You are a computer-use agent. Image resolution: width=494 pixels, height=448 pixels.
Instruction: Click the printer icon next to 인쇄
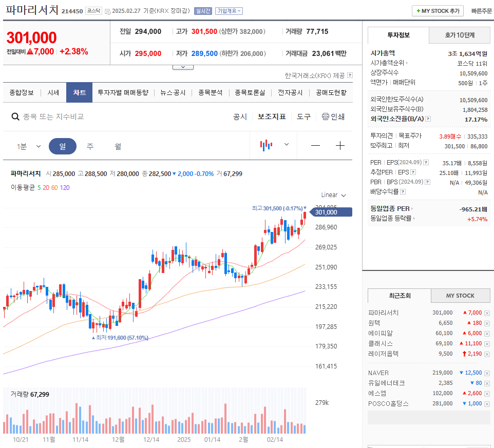click(x=325, y=116)
